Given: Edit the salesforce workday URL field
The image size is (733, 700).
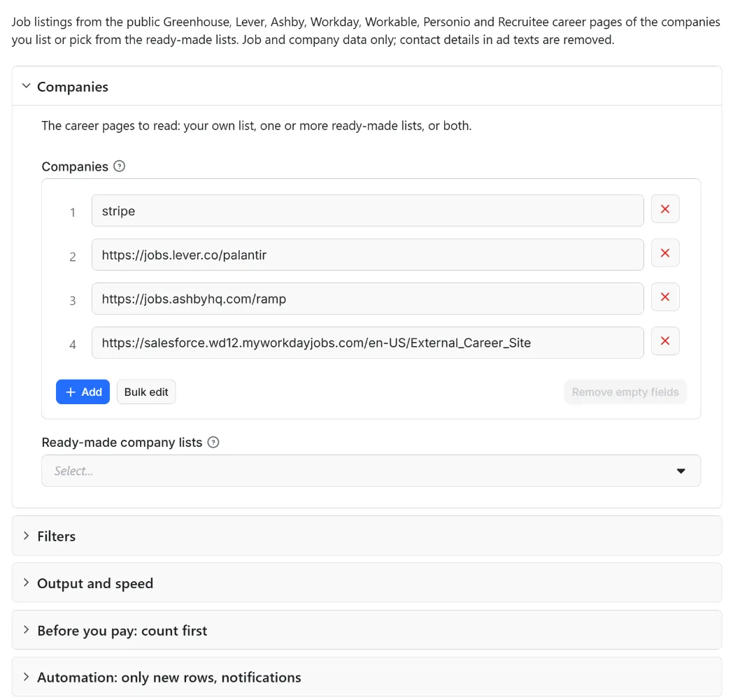Looking at the screenshot, I should (367, 343).
